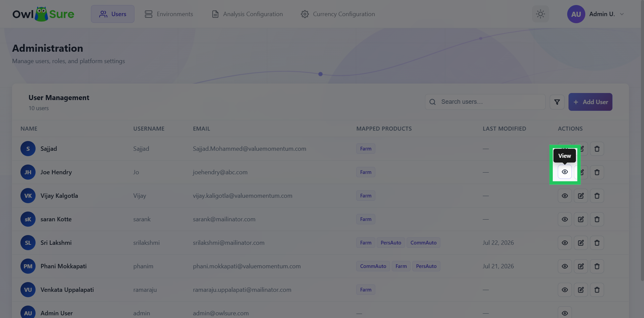The image size is (644, 318).
Task: Open Currency Configuration tab
Action: (x=338, y=14)
